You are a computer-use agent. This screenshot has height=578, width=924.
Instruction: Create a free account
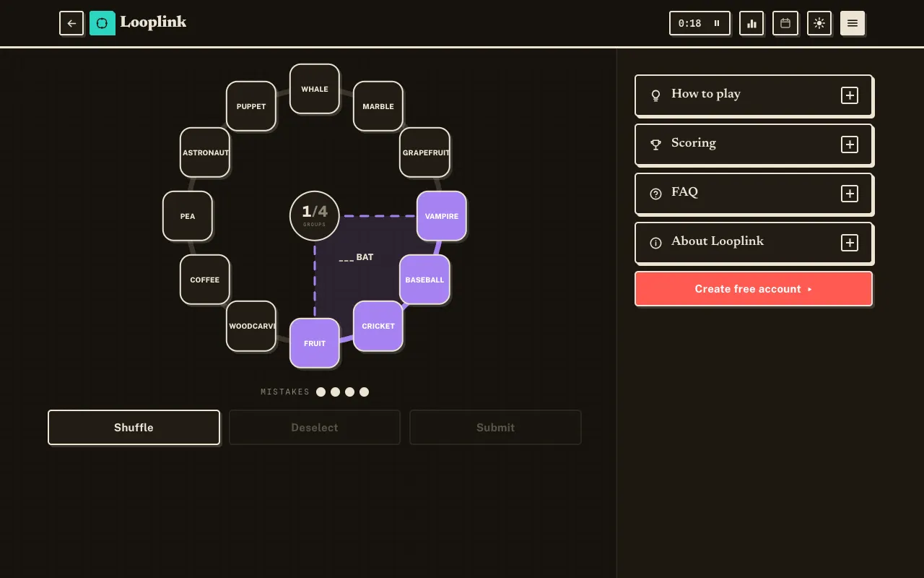(754, 289)
